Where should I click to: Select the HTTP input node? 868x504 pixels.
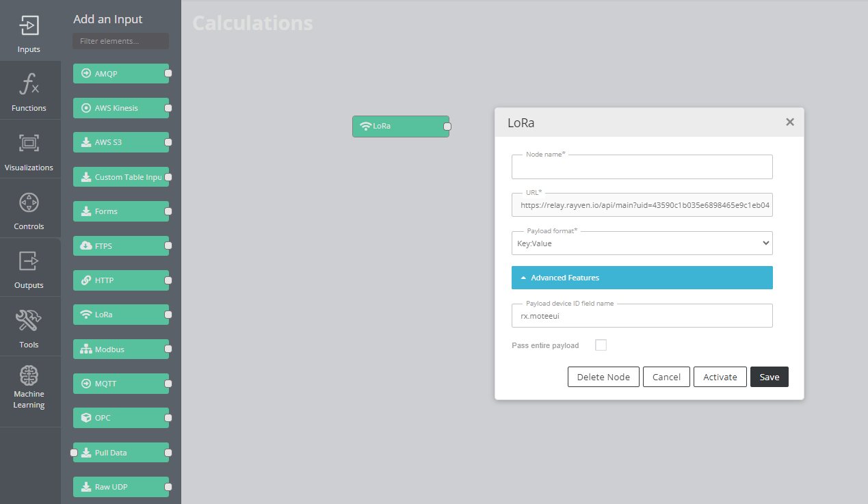click(x=121, y=280)
